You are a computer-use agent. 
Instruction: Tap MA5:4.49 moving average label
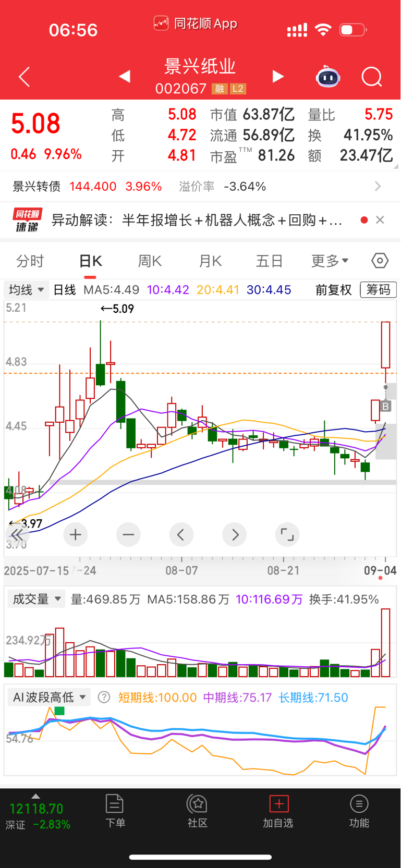coord(111,289)
